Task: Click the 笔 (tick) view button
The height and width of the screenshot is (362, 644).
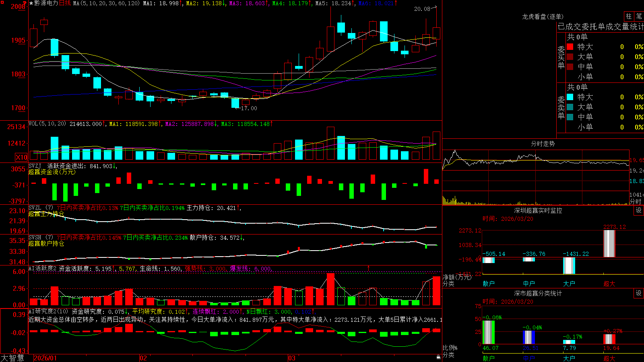Action: pos(639,16)
